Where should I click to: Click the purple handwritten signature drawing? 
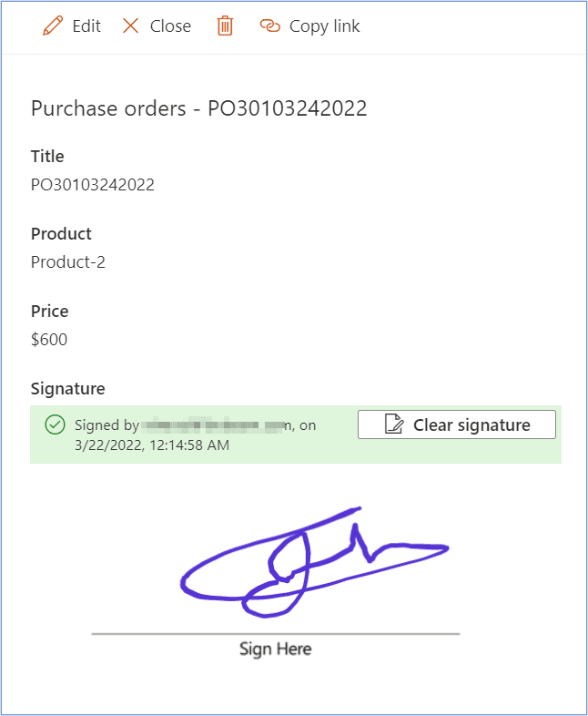pos(315,563)
